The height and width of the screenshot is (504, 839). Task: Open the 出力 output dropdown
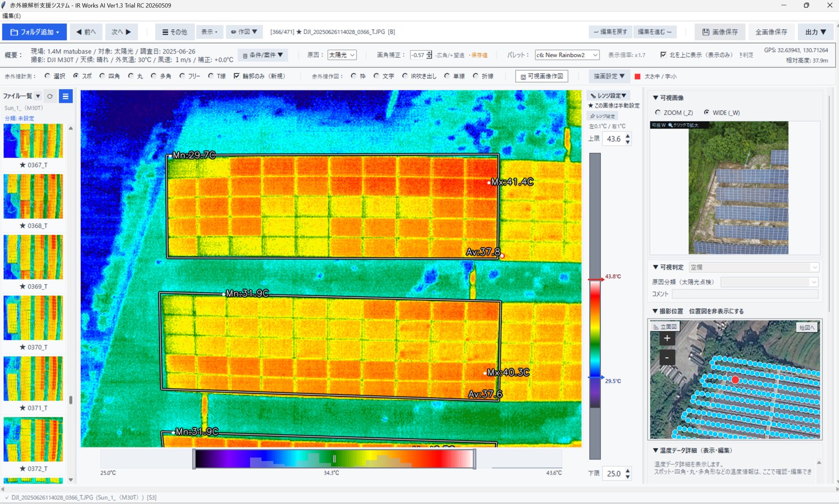pos(815,32)
